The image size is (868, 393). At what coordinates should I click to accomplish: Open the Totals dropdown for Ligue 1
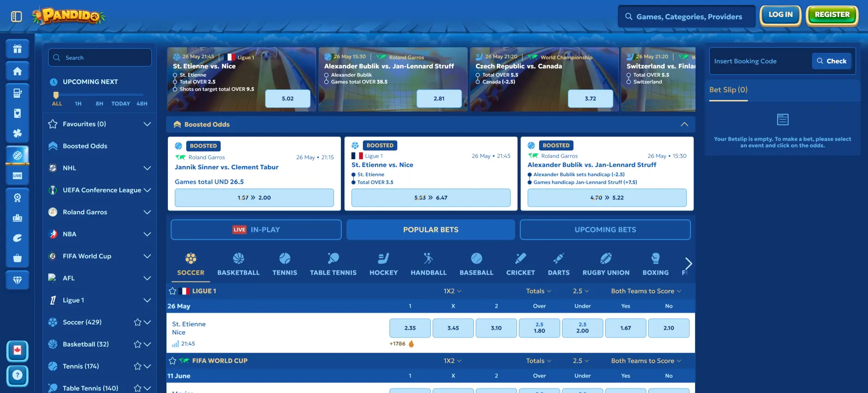coord(539,291)
